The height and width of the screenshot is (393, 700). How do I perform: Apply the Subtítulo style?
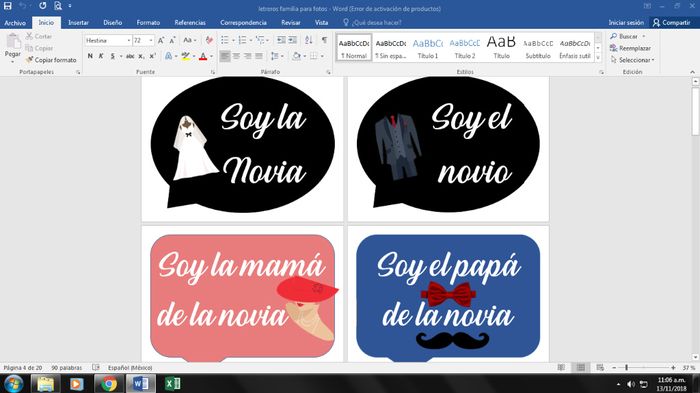click(538, 48)
